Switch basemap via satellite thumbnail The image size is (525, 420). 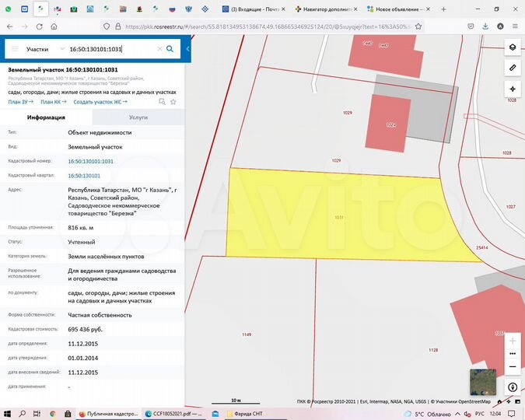point(482,382)
